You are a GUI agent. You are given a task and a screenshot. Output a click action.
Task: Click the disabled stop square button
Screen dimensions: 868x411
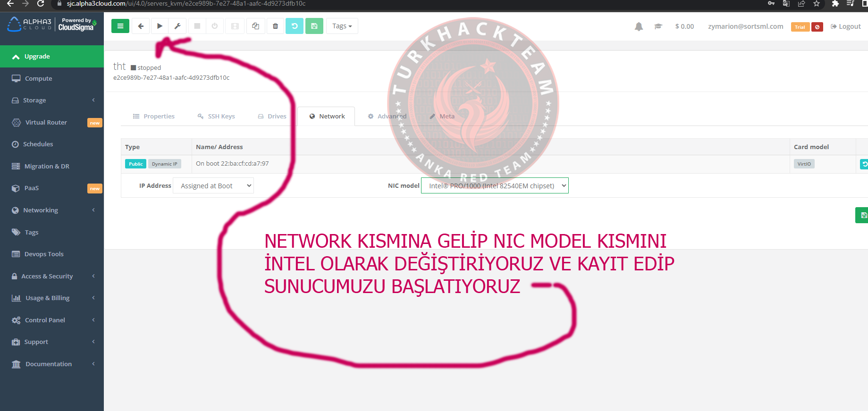click(x=197, y=26)
